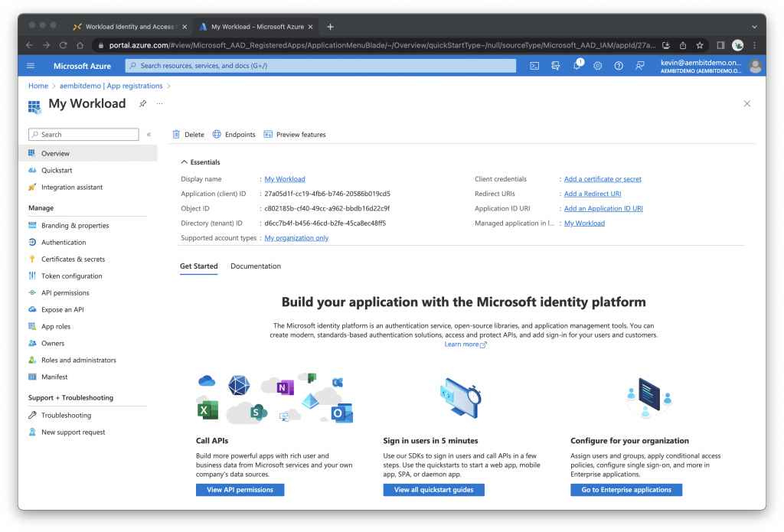784x532 pixels.
Task: Click My organization only link
Action: 296,238
